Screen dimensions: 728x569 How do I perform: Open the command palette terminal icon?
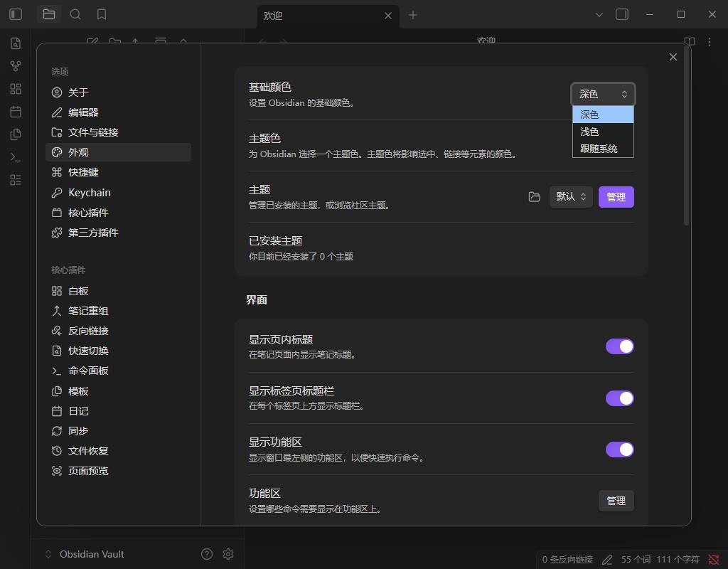pos(16,156)
